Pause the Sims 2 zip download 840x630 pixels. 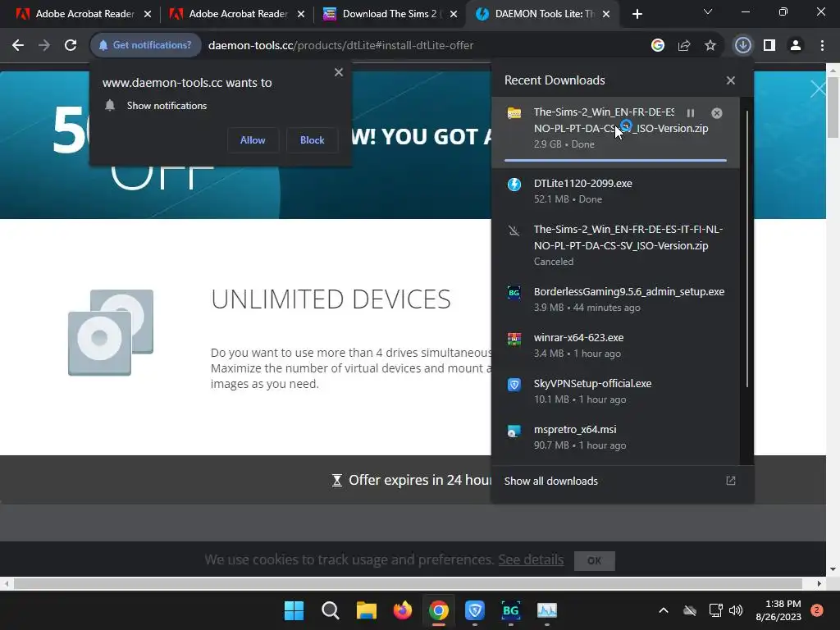(691, 113)
